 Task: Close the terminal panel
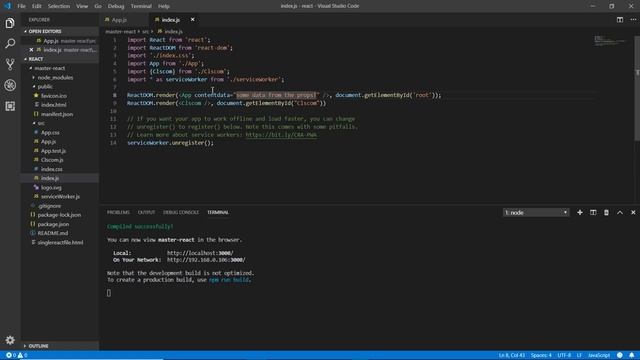pos(633,213)
